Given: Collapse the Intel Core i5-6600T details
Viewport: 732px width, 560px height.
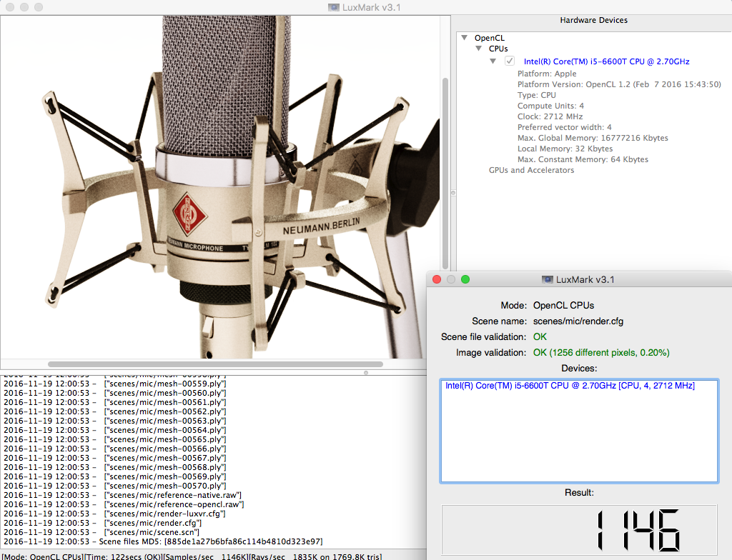Looking at the screenshot, I should [x=493, y=61].
